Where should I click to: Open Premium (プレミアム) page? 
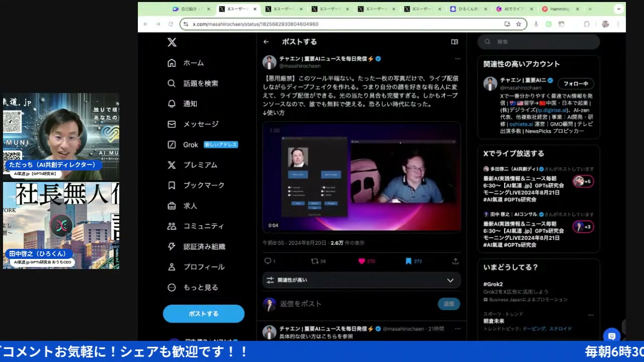click(193, 165)
